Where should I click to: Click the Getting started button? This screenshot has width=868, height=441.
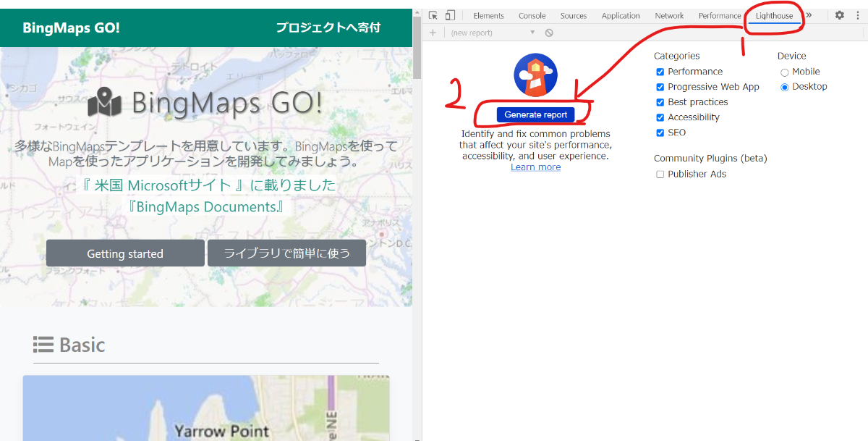(x=125, y=253)
